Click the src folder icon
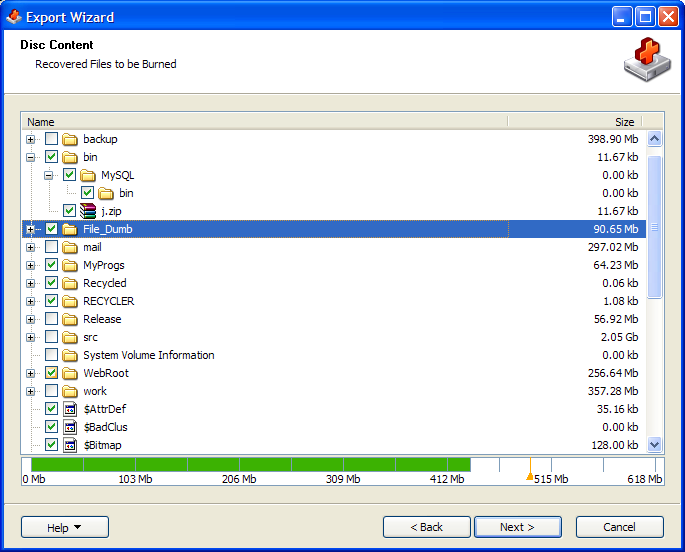Image resolution: width=685 pixels, height=552 pixels. point(70,337)
